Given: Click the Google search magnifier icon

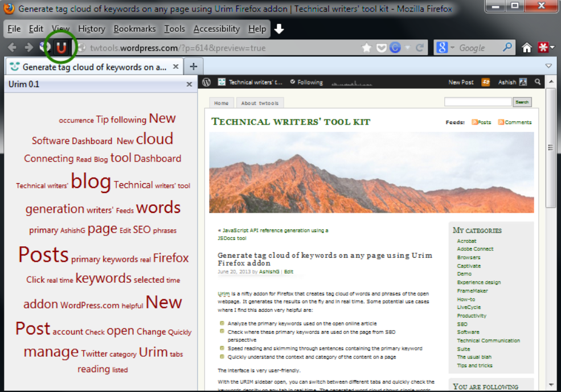Looking at the screenshot, I should tap(507, 47).
